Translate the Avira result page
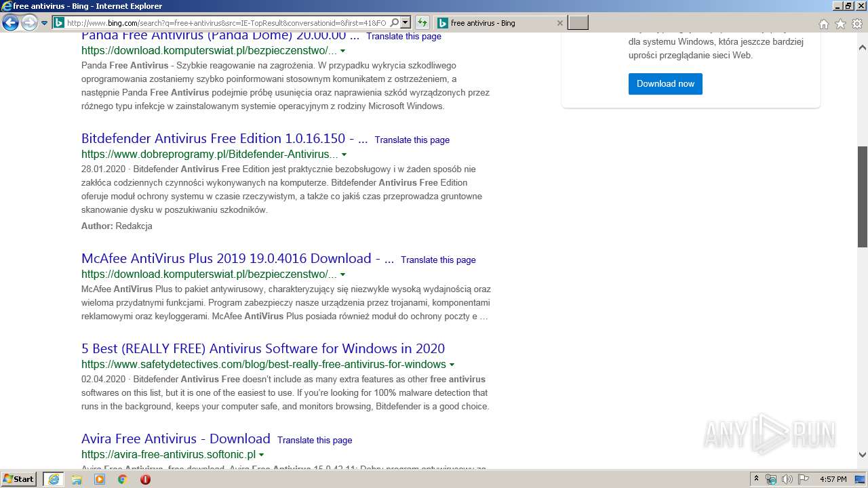This screenshot has height=488, width=868. tap(315, 441)
